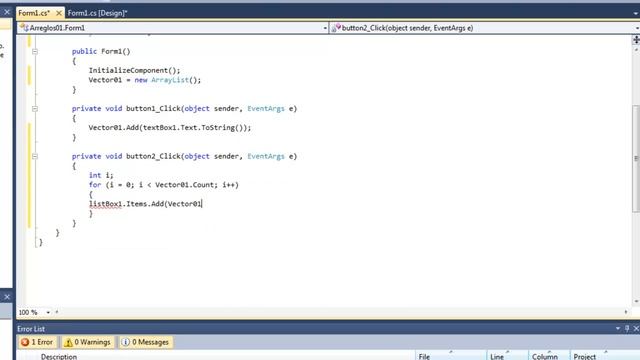Close the left side panel at top
The width and height of the screenshot is (640, 360).
tap(7, 12)
